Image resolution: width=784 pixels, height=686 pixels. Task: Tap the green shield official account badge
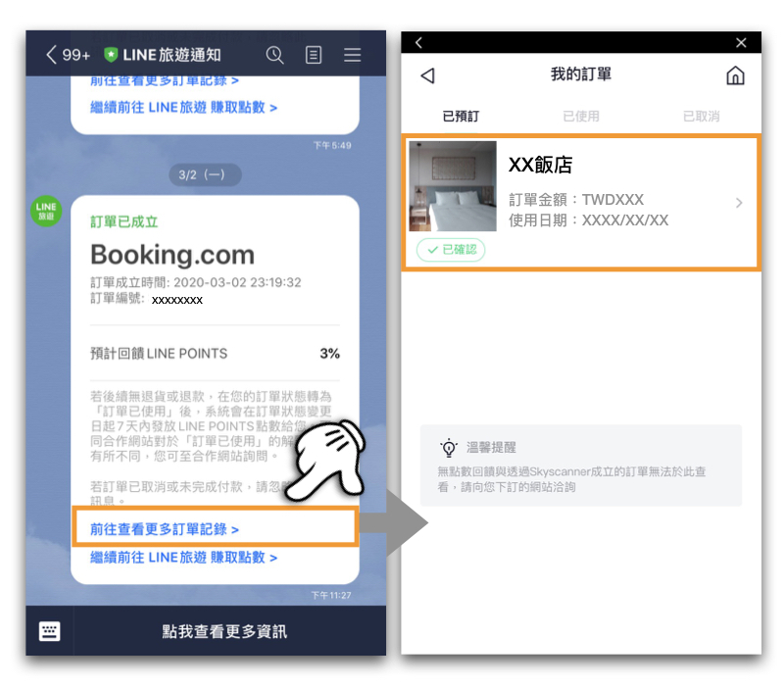tap(111, 55)
